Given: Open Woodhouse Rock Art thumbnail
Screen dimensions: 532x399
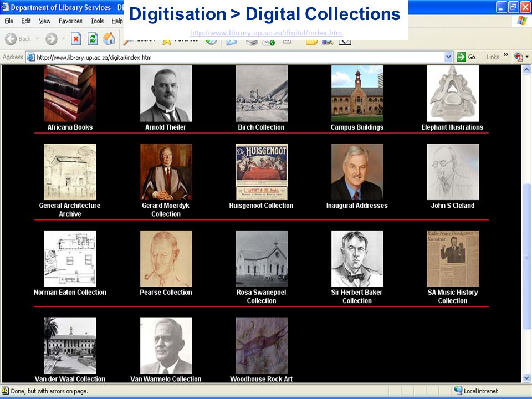Looking at the screenshot, I should pyautogui.click(x=262, y=345).
